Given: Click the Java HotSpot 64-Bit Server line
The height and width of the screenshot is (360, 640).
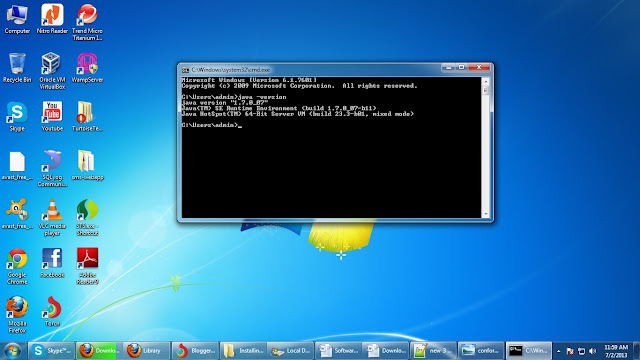Looking at the screenshot, I should [x=298, y=114].
